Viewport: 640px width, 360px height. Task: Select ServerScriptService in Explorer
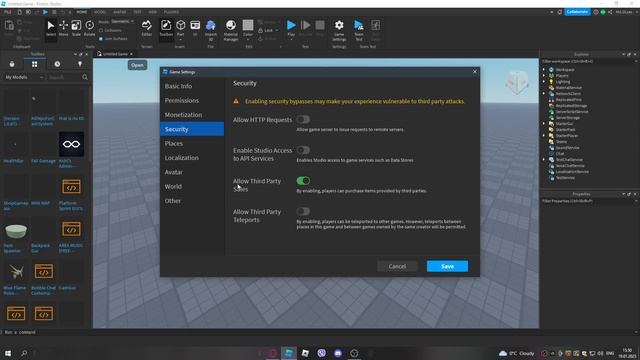572,111
